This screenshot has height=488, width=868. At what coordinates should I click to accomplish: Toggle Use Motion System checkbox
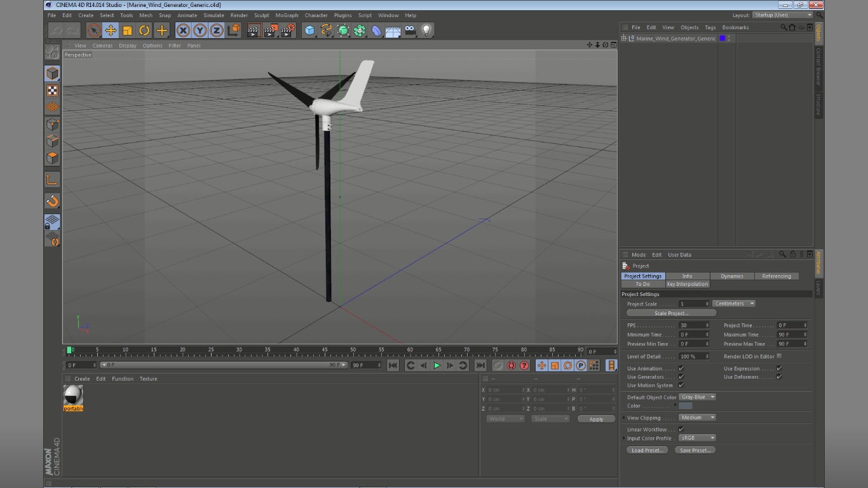tap(681, 385)
